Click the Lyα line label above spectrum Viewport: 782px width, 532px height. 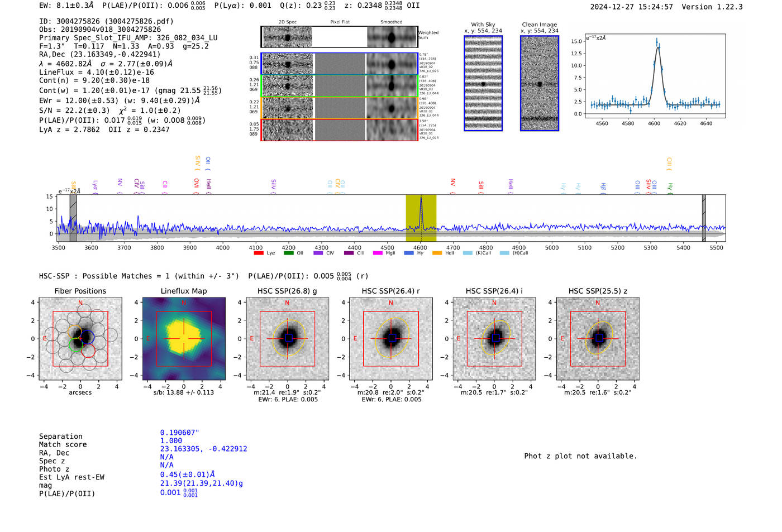(x=95, y=186)
